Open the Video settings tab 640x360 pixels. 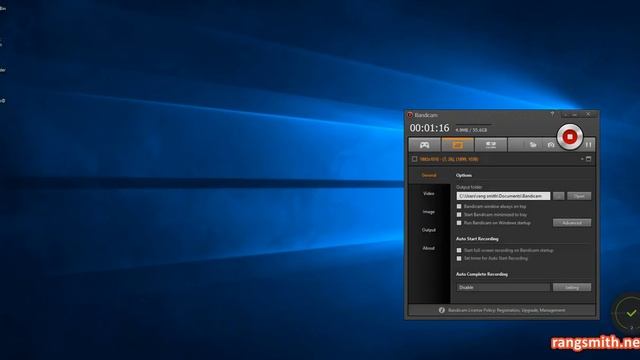[x=429, y=193]
